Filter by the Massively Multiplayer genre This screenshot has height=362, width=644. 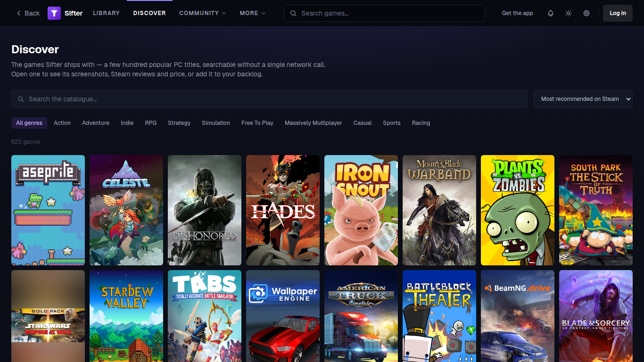coord(314,123)
